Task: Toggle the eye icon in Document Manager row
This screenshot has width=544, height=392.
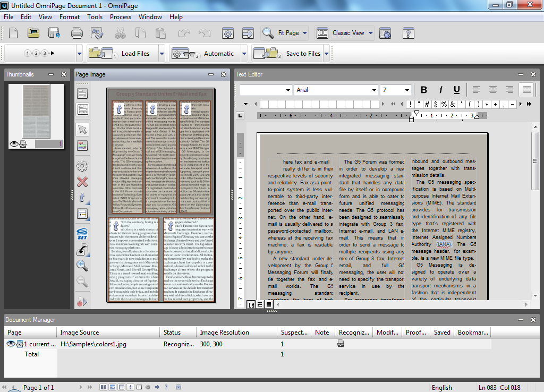Action: [x=11, y=344]
